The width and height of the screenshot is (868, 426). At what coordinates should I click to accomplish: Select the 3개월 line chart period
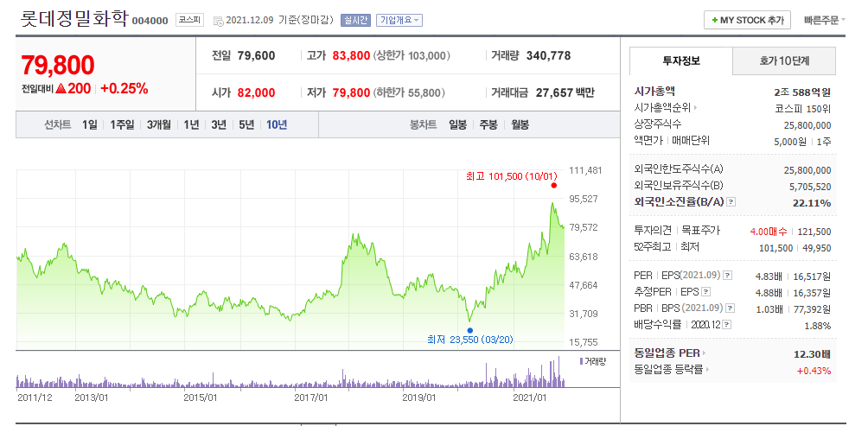[159, 124]
